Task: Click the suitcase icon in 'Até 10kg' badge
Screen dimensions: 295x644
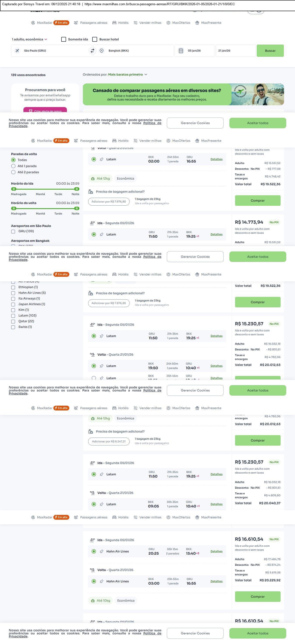Action: pyautogui.click(x=93, y=601)
